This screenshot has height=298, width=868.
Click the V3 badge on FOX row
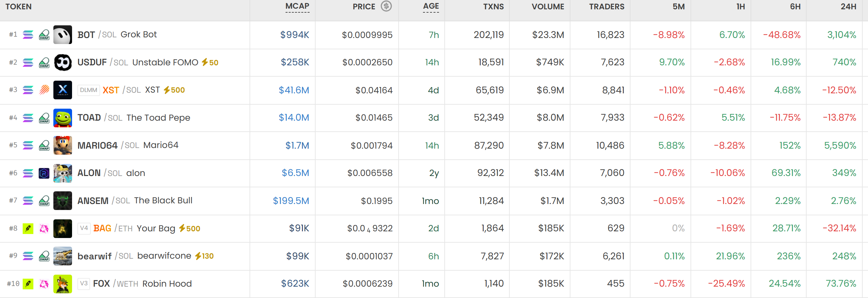coord(84,284)
